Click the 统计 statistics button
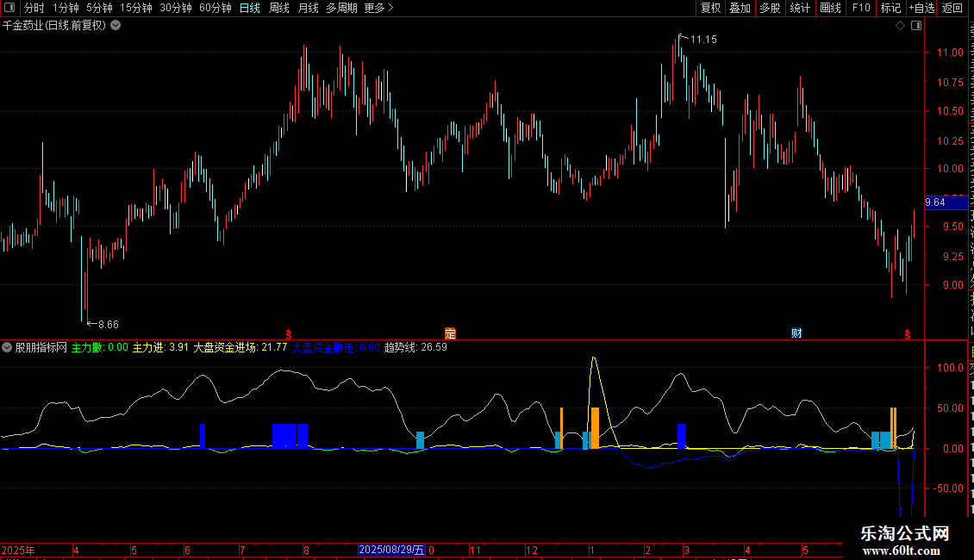The width and height of the screenshot is (974, 560). click(799, 8)
